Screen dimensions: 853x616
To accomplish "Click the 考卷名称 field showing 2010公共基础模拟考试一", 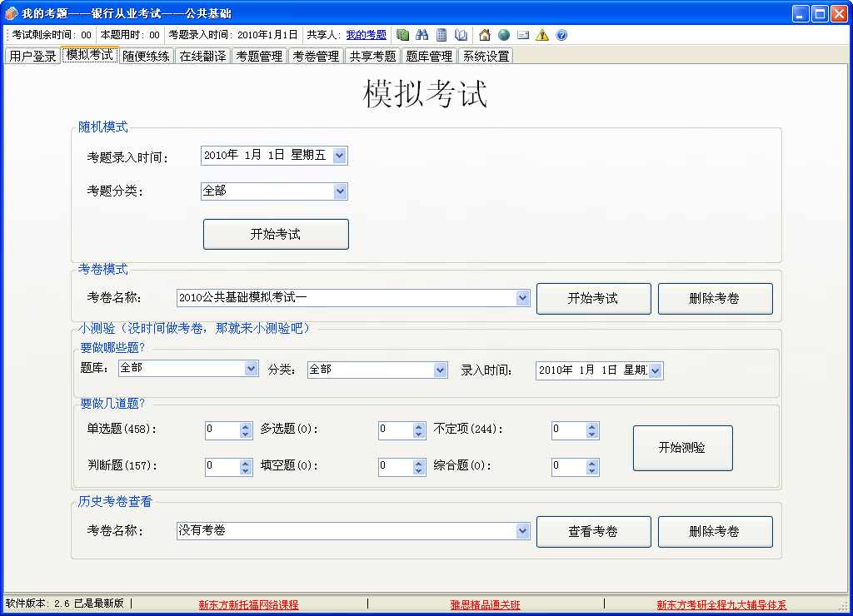I will pos(353,297).
